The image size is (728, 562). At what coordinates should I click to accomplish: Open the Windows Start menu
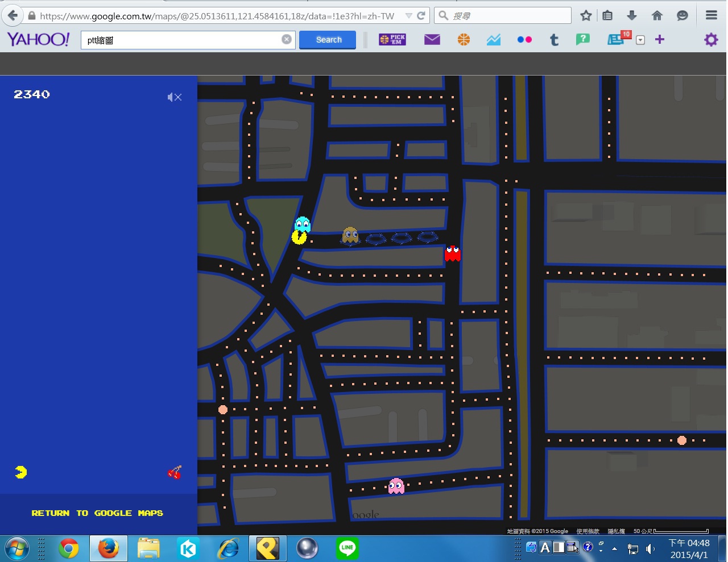[x=16, y=548]
